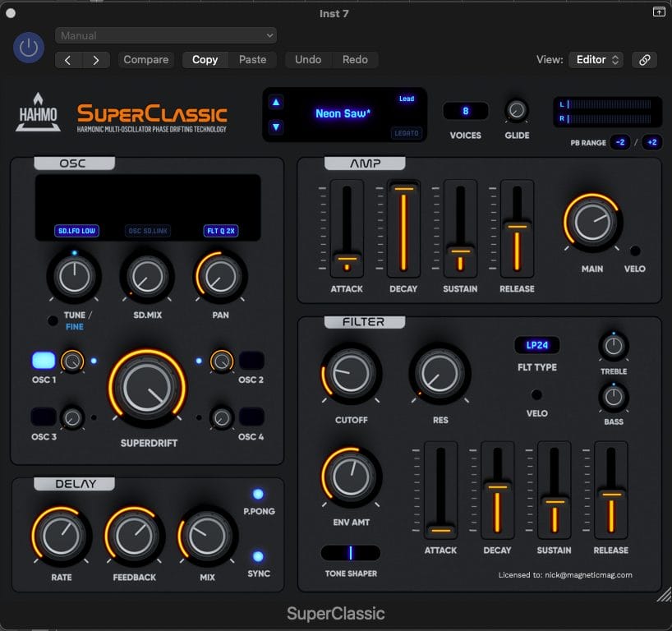Change the Voices count value 8

(x=466, y=112)
